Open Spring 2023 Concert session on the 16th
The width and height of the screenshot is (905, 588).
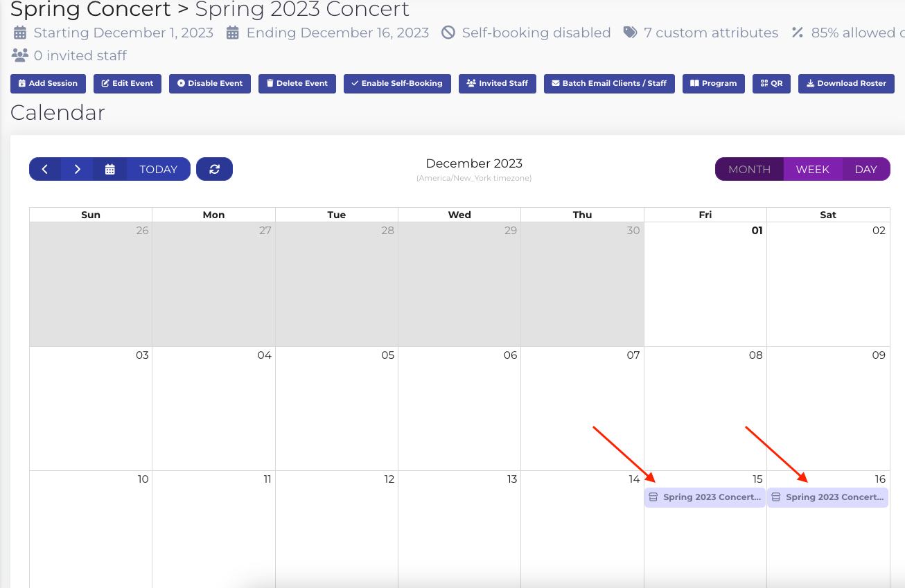click(827, 497)
